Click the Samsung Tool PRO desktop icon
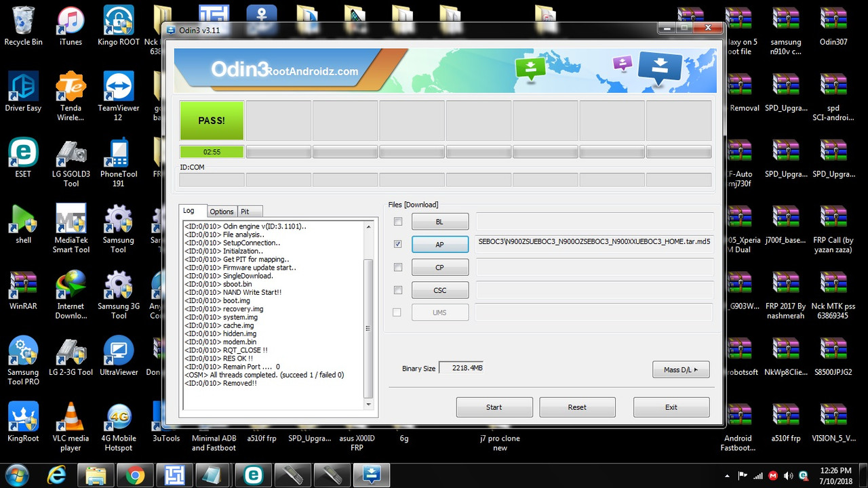This screenshot has height=488, width=868. click(x=23, y=361)
